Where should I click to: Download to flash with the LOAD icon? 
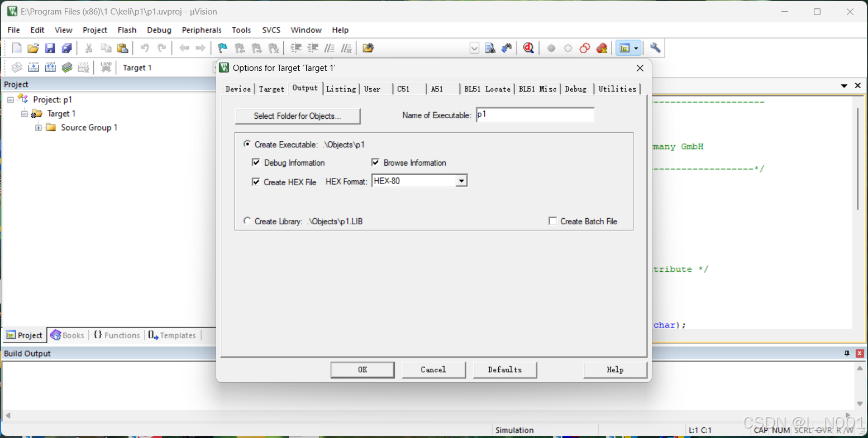pos(106,68)
